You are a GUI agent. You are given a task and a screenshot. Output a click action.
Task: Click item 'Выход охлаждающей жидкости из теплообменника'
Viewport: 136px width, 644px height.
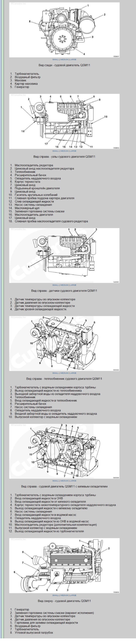coord(48,391)
